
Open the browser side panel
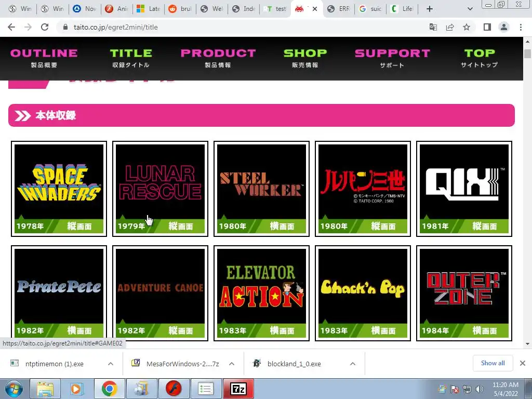[x=487, y=27]
